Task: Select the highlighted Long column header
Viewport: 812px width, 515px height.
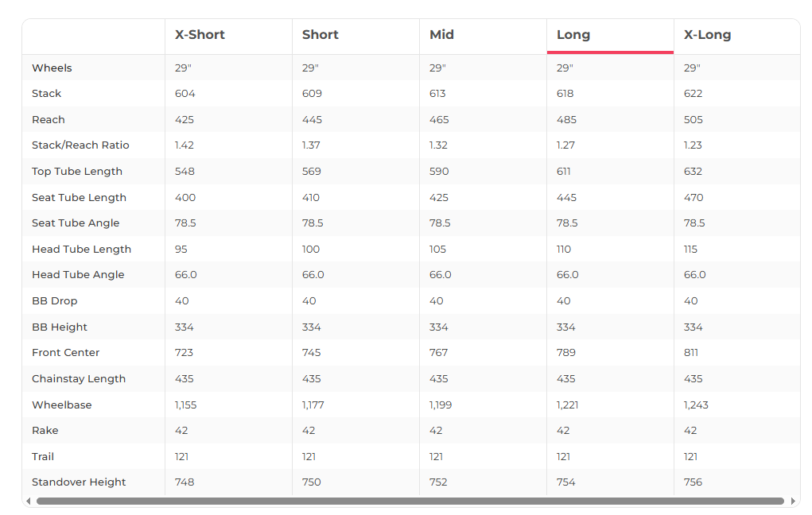Action: tap(573, 35)
